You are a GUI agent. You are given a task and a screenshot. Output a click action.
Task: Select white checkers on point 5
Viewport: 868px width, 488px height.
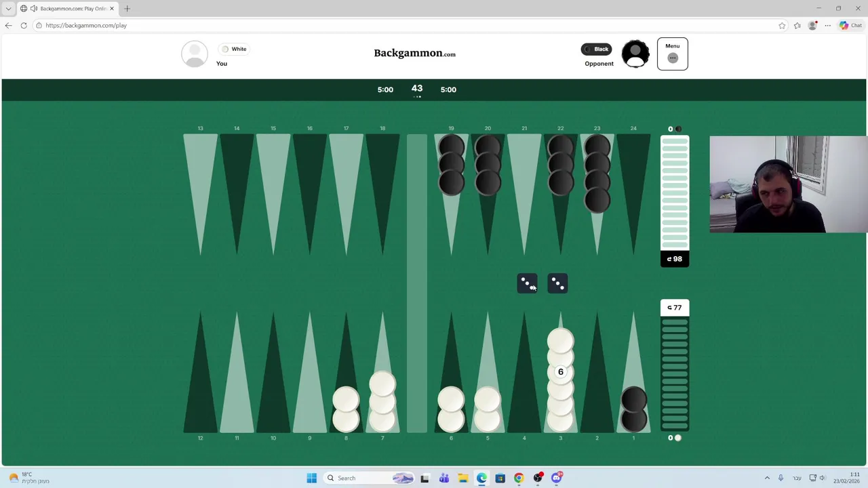488,409
